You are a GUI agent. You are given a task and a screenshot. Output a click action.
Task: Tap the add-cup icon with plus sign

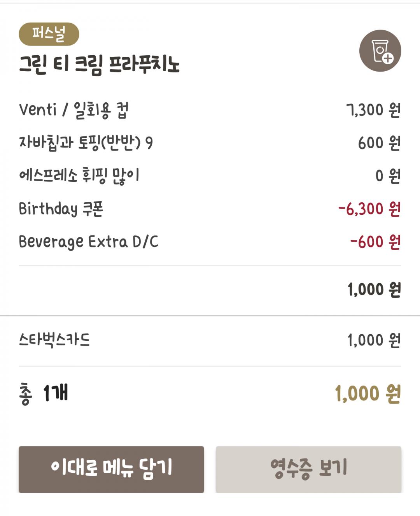click(380, 51)
